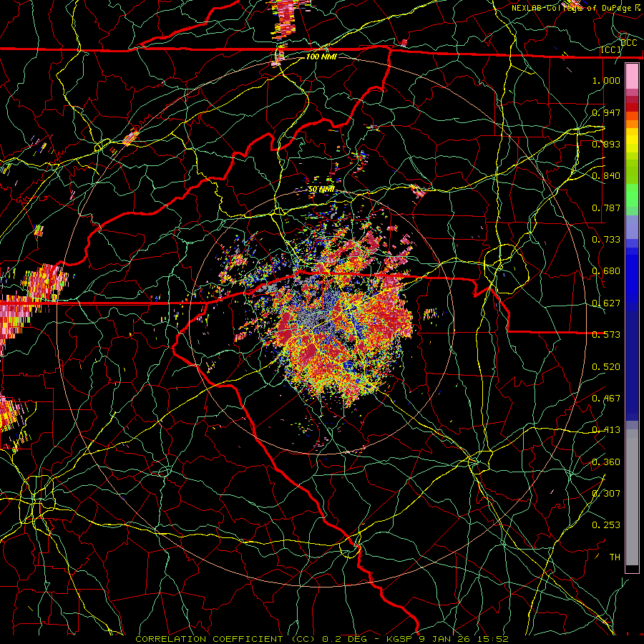Pick the bright green band in the color bar

pyautogui.click(x=632, y=195)
